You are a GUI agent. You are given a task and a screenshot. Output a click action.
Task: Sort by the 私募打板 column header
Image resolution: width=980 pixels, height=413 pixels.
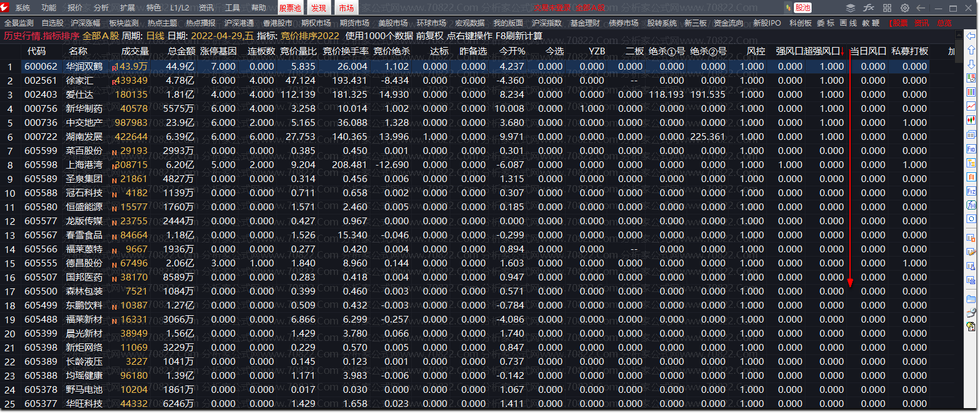(x=910, y=51)
